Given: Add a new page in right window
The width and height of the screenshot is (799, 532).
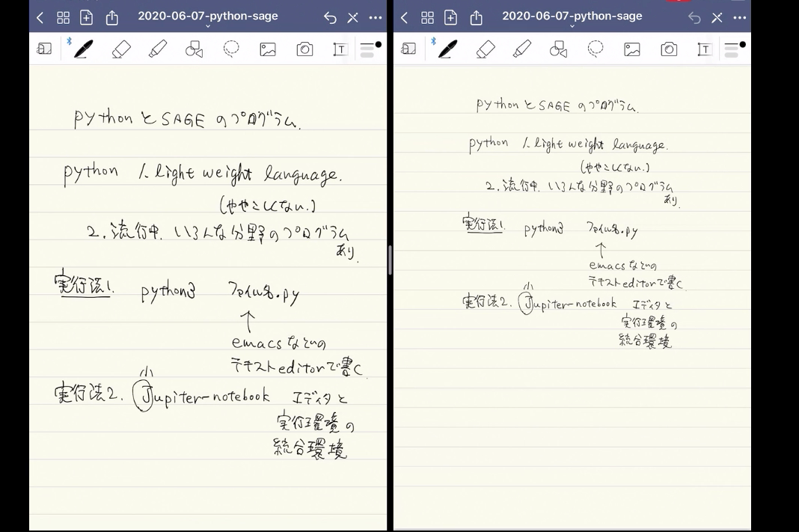Looking at the screenshot, I should coord(451,18).
